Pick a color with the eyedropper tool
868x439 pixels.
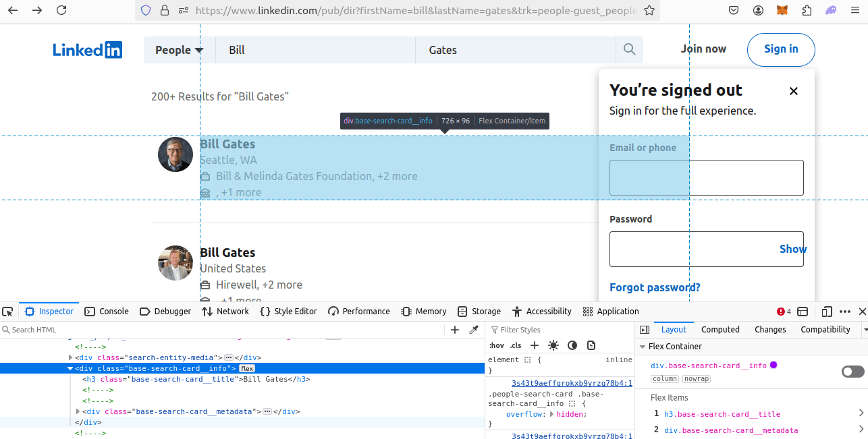(474, 330)
